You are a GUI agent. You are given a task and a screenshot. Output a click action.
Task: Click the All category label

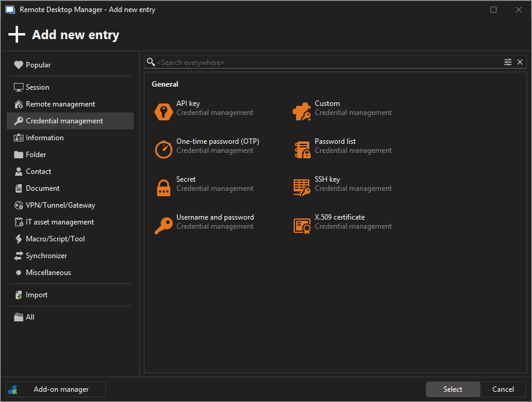coord(30,317)
